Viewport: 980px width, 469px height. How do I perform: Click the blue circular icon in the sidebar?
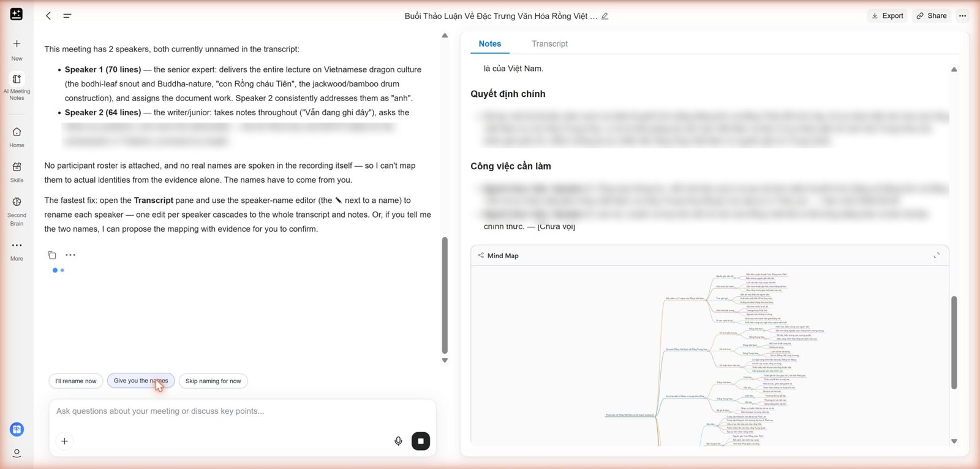17,430
